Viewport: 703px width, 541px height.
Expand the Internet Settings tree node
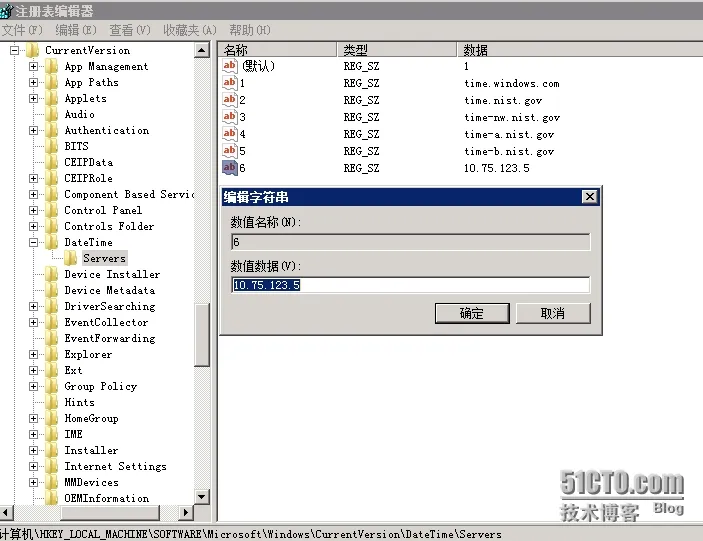pos(33,467)
